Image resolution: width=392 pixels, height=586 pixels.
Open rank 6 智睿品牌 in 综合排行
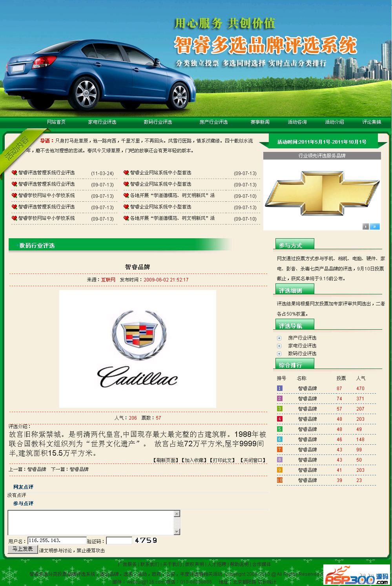[307, 440]
